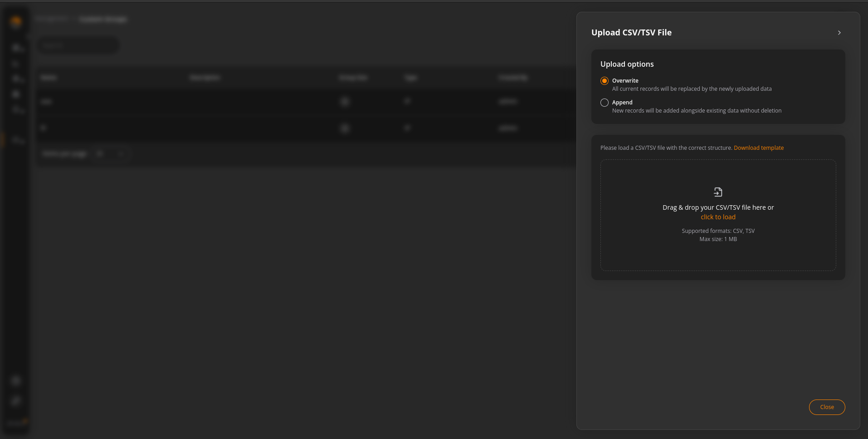Click the orange app logo in sidebar
Screen dimensions: 868x439
[16, 21]
